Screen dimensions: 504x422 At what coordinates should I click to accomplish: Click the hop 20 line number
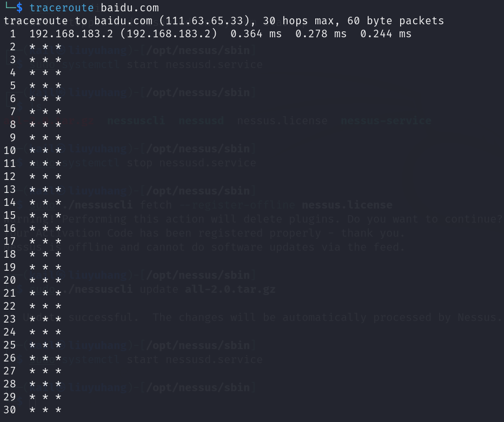pos(10,280)
